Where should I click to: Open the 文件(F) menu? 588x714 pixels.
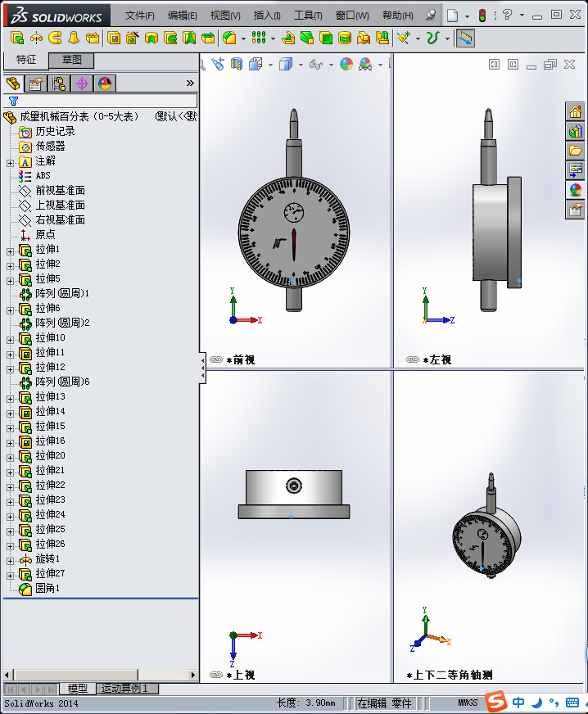(x=140, y=16)
